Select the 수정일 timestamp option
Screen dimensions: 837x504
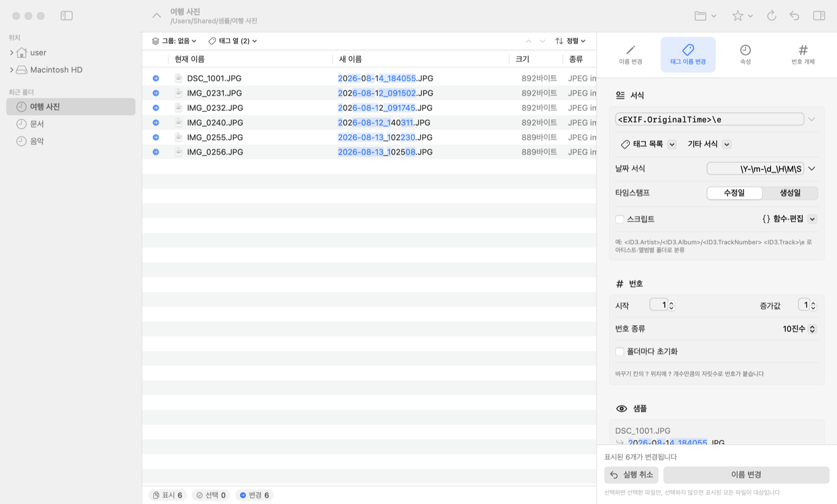734,193
